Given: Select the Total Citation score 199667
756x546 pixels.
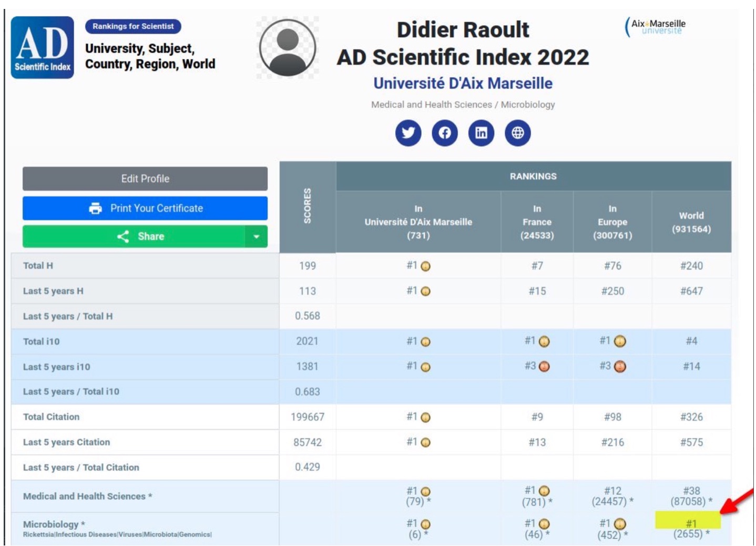Looking at the screenshot, I should pyautogui.click(x=308, y=417).
